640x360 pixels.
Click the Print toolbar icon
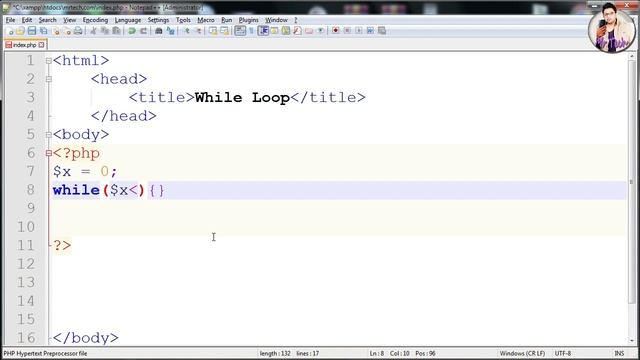pos(78,31)
